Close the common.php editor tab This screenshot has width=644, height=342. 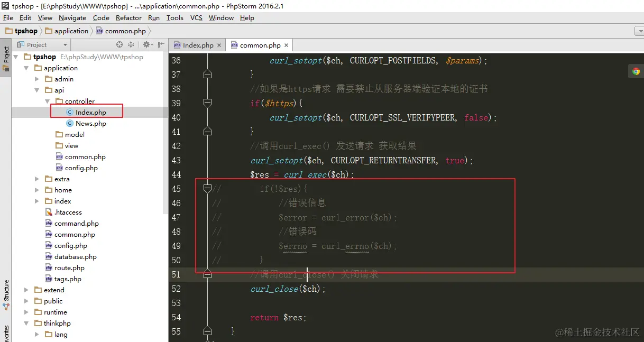[286, 45]
